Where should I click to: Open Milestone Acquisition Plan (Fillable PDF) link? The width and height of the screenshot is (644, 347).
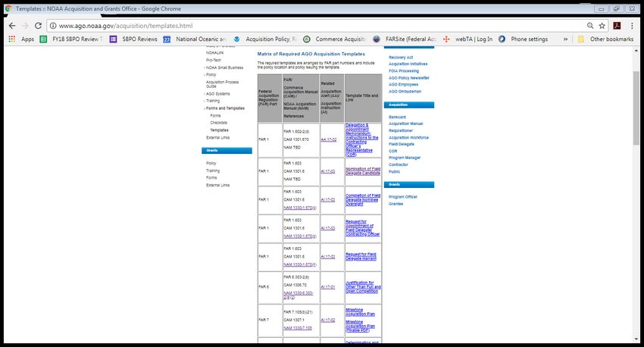(360, 326)
